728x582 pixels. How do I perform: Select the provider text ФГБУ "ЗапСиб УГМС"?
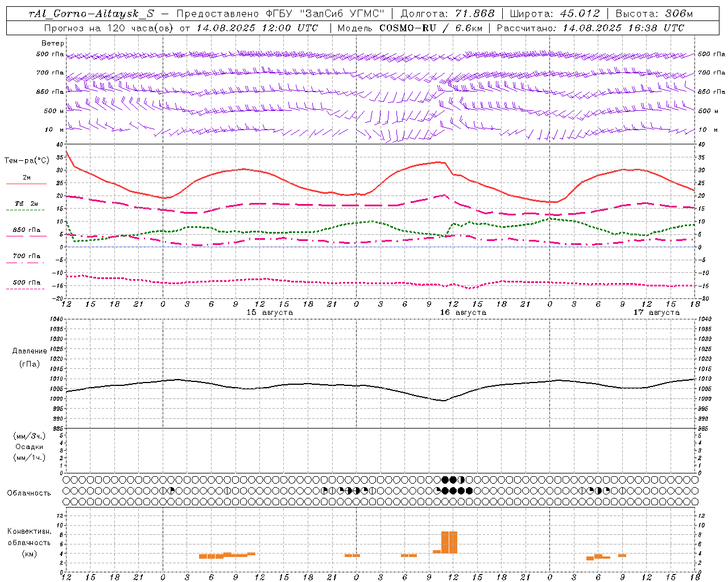[326, 14]
